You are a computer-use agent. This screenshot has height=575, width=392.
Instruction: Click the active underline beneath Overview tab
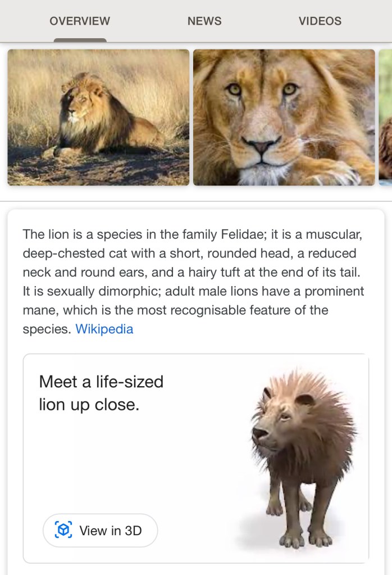tap(80, 40)
